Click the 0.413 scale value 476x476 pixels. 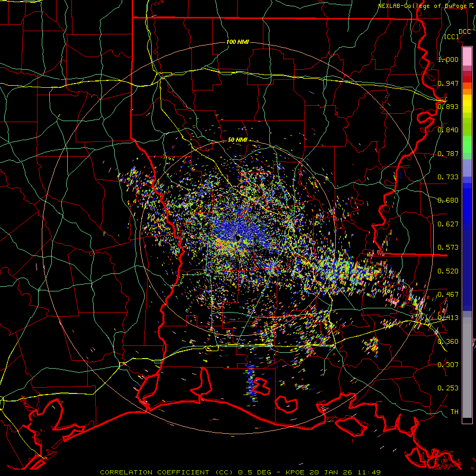coord(448,318)
